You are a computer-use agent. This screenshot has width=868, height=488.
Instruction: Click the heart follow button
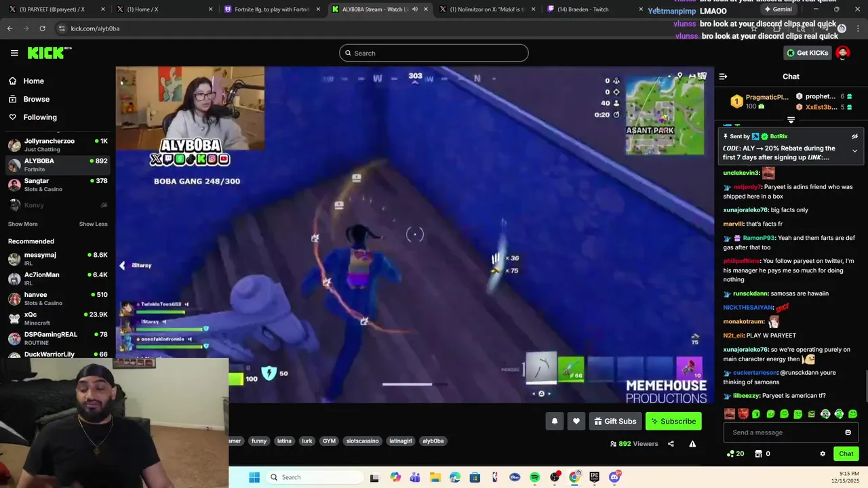coord(576,421)
